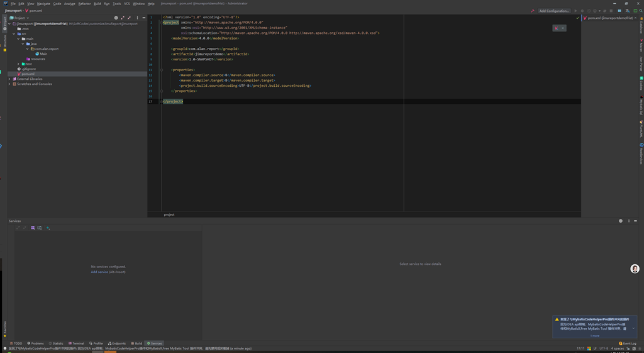
Task: Click the Stop square icon
Action: (x=611, y=11)
